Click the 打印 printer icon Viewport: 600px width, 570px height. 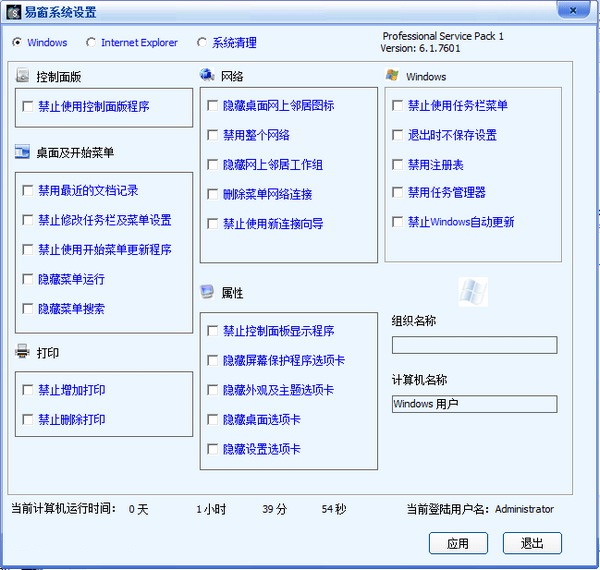click(22, 350)
